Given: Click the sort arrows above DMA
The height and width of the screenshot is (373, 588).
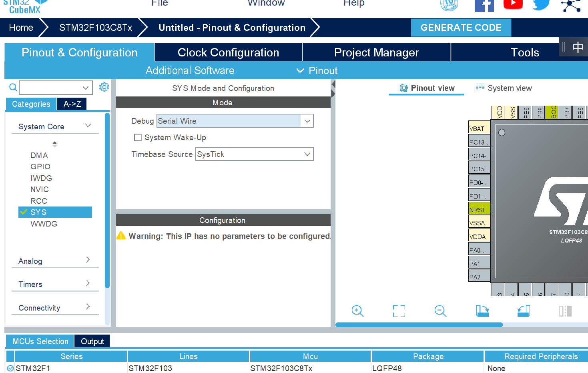Looking at the screenshot, I should (x=55, y=144).
